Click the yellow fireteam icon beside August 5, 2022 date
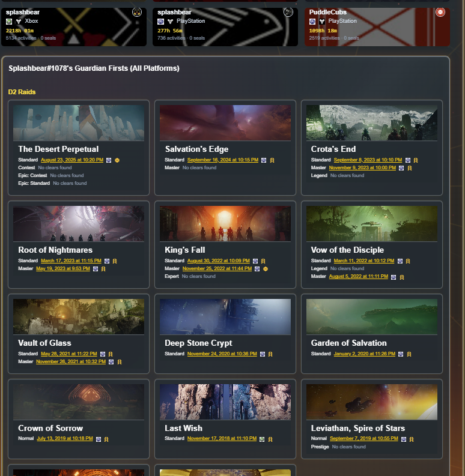This screenshot has width=465, height=476. [402, 277]
